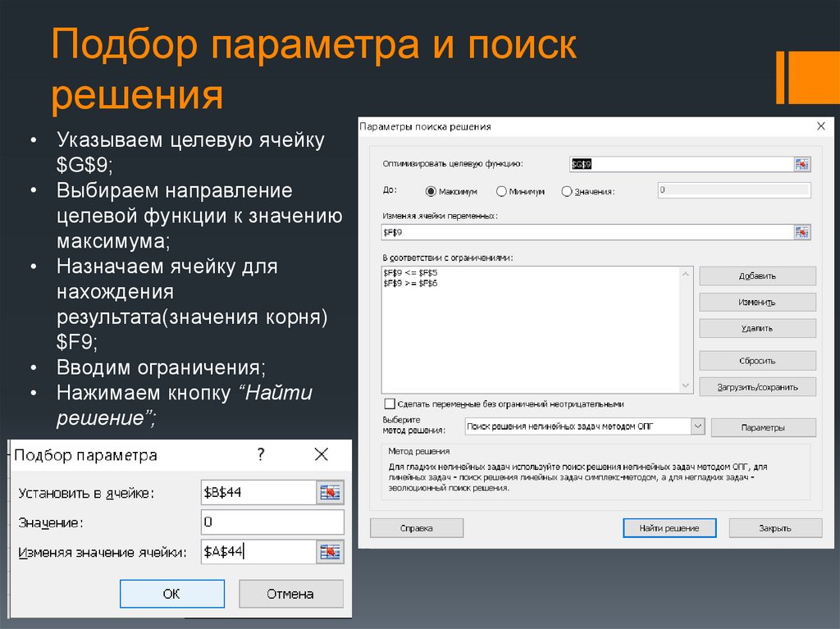Click the Загрузить/сохранить button
This screenshot has width=840, height=629.
[x=757, y=386]
